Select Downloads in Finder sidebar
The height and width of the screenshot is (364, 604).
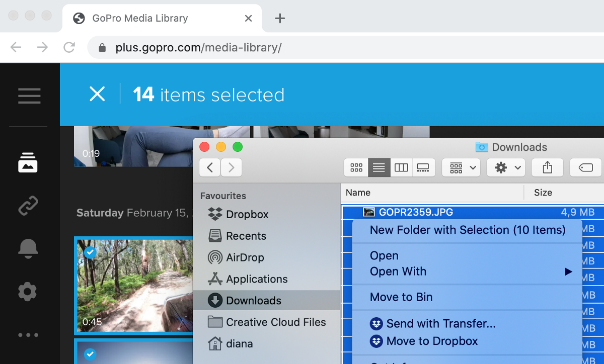point(266,301)
